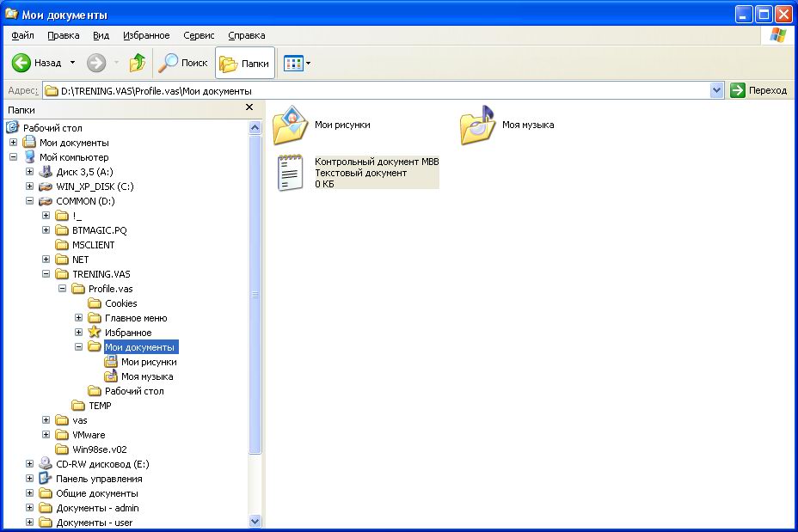
Task: Click the Контрольный документ MBB file name
Action: pyautogui.click(x=377, y=162)
